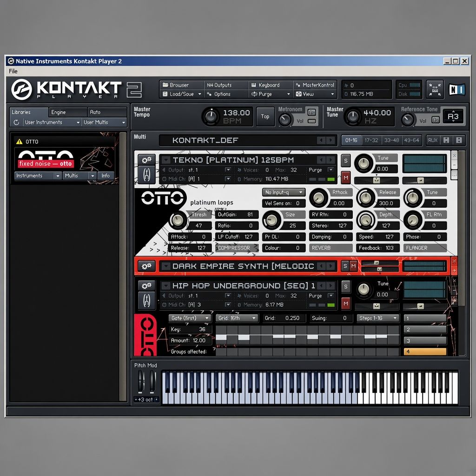Click the save multi icon next to AUX
Screen dimensions: 476x476
point(446,140)
